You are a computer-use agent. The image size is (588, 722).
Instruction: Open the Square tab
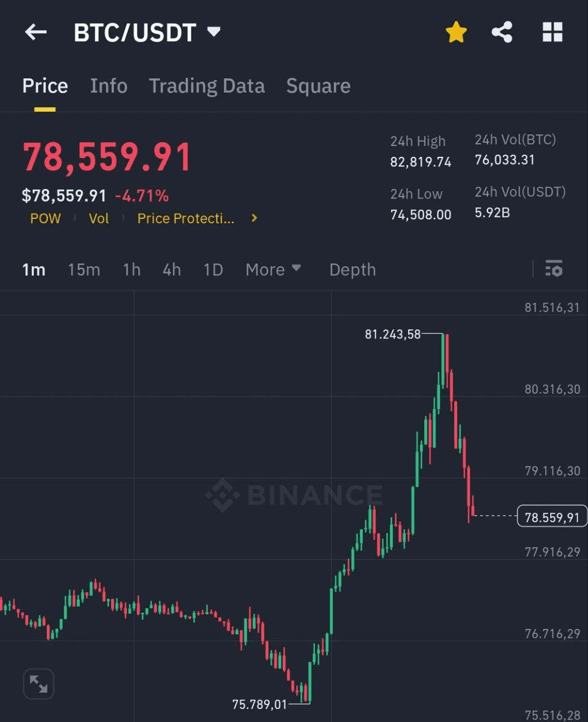pyautogui.click(x=318, y=86)
